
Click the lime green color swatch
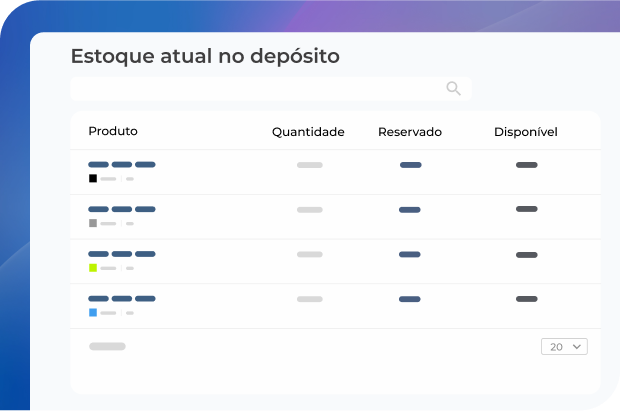point(93,268)
